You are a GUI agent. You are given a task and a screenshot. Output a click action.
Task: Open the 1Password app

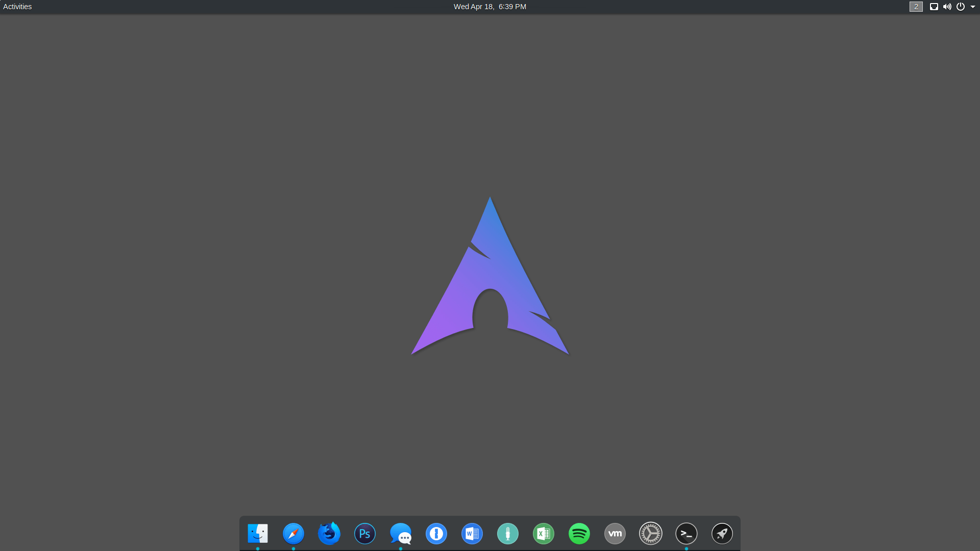click(436, 534)
